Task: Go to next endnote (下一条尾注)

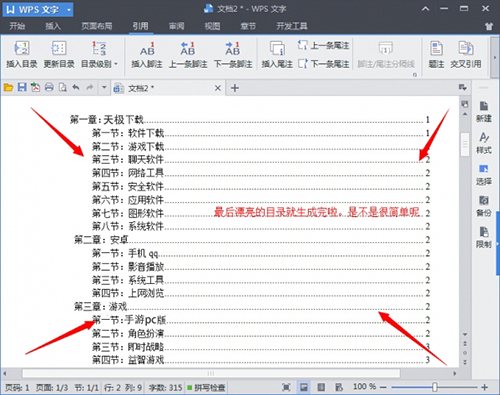Action: (323, 64)
